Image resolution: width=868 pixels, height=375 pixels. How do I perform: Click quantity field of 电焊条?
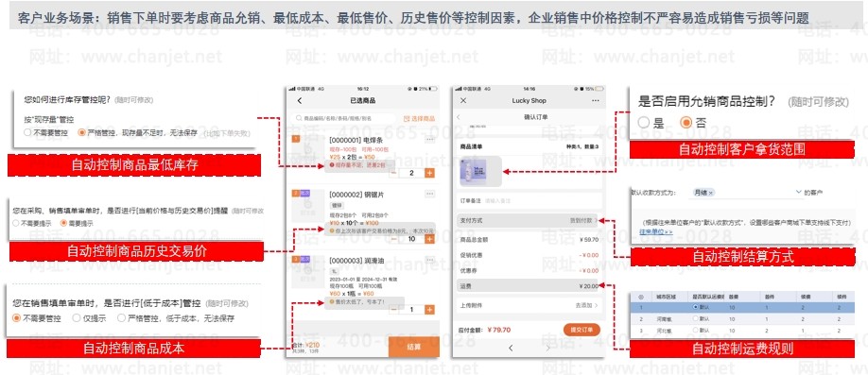[x=411, y=173]
